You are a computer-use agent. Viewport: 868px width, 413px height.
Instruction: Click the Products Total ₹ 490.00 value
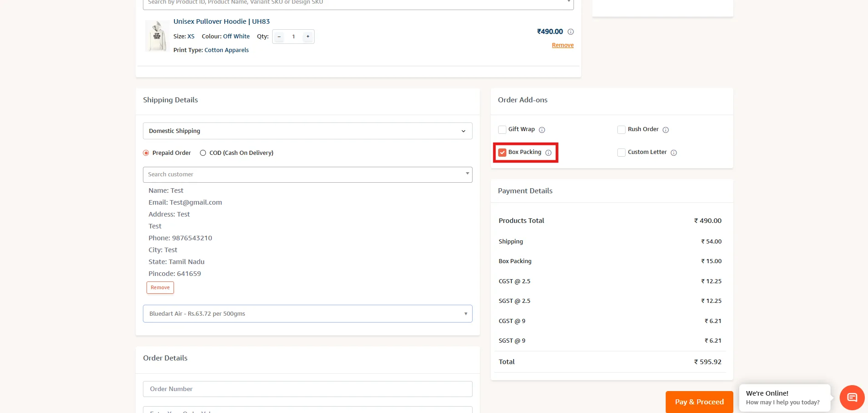[x=708, y=221]
